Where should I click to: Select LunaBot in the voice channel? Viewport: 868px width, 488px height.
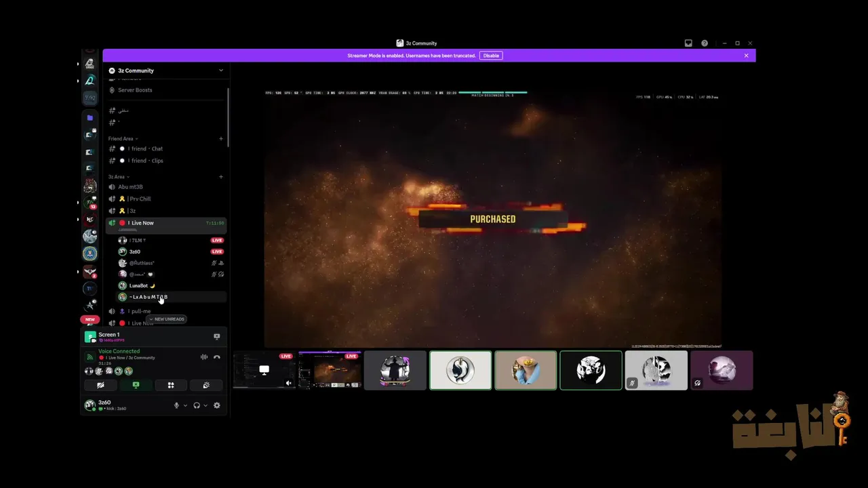pyautogui.click(x=171, y=286)
